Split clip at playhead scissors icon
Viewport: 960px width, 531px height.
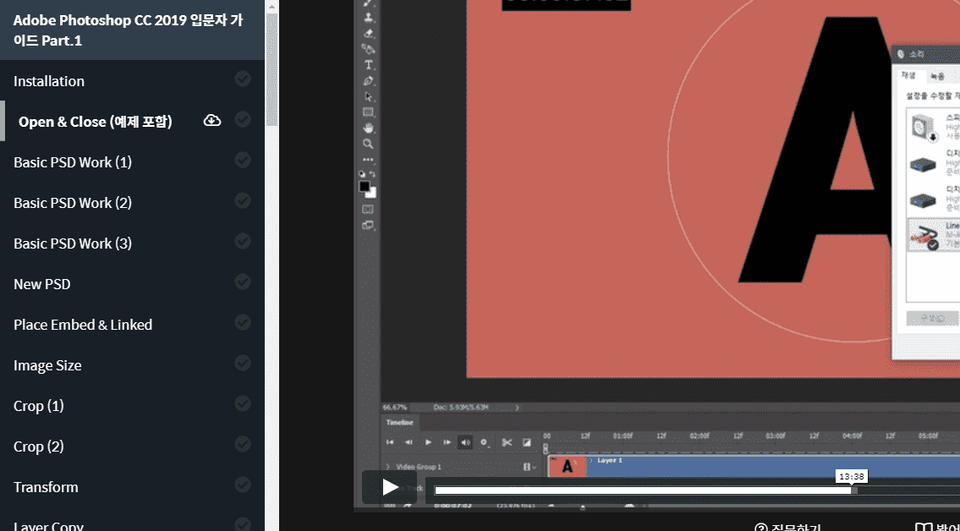click(x=507, y=442)
